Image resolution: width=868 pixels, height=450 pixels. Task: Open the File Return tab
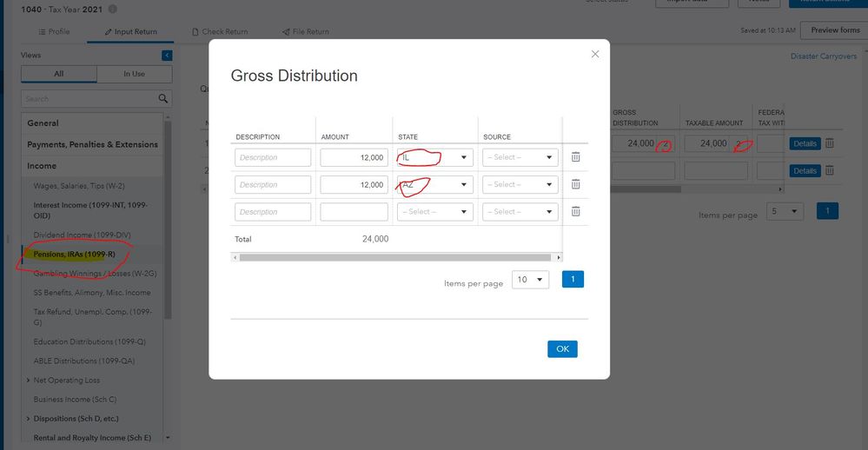(305, 32)
